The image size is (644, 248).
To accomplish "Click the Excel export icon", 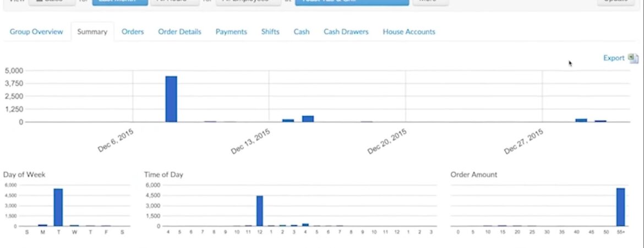I will click(x=634, y=58).
